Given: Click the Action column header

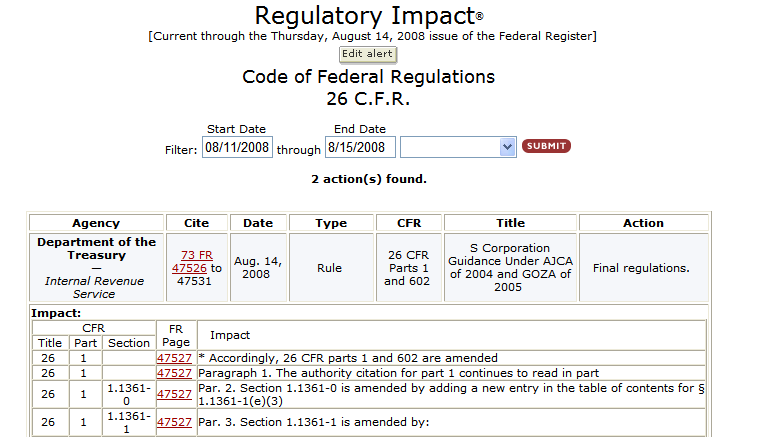Looking at the screenshot, I should 644,223.
